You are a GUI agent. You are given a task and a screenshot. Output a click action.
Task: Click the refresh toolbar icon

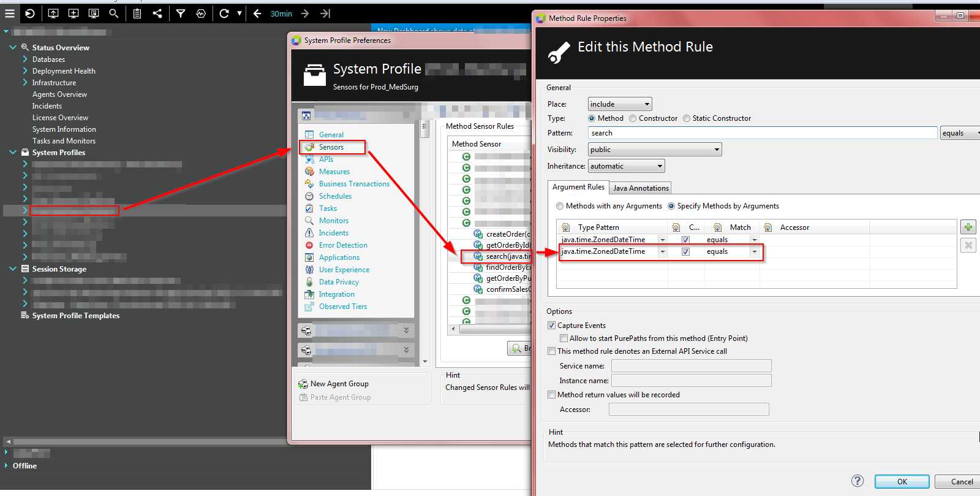click(x=224, y=13)
